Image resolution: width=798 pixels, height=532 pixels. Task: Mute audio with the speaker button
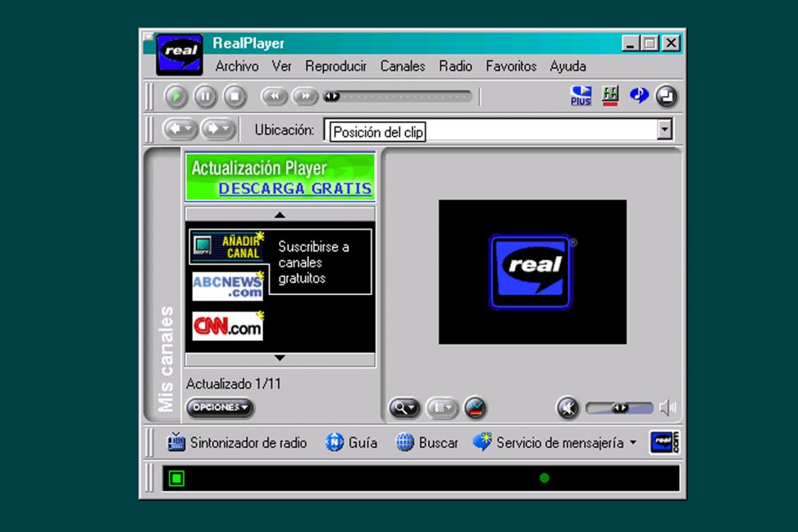pos(568,407)
